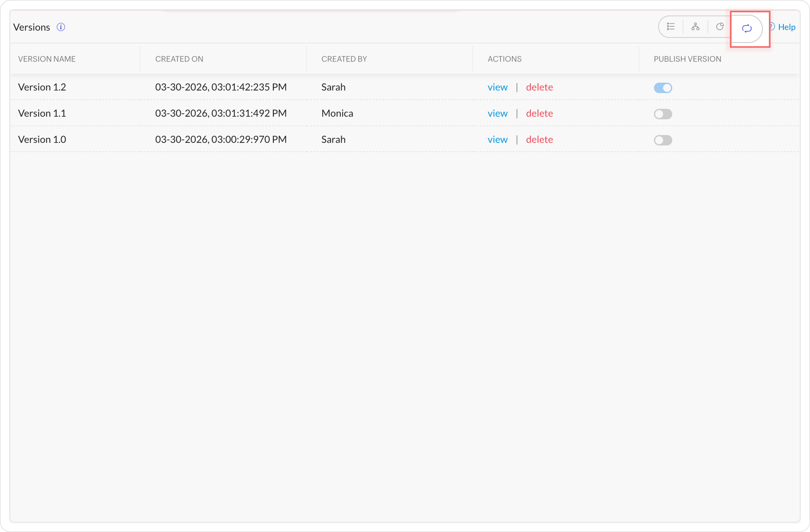810x532 pixels.
Task: Click the Publish Version column header
Action: pos(687,59)
